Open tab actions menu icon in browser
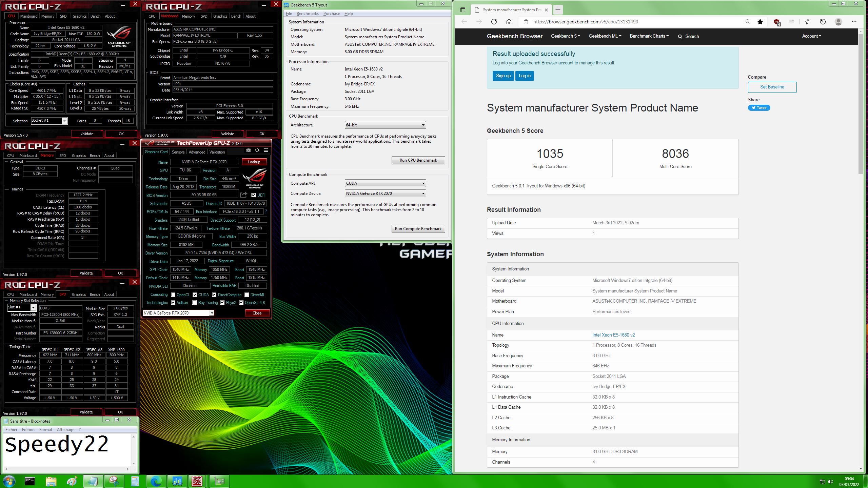 463,10
